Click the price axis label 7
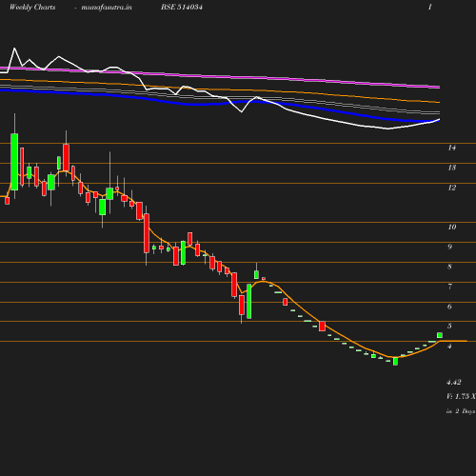 [x=449, y=287]
